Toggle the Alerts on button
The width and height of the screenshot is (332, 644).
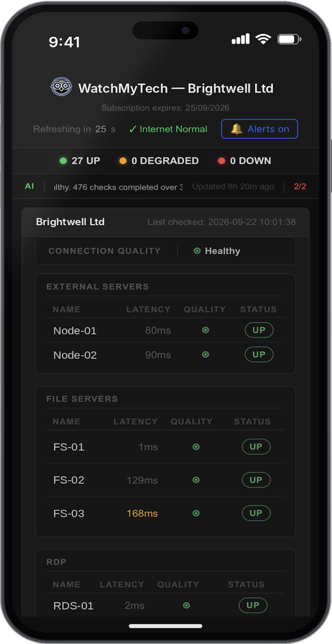click(260, 129)
